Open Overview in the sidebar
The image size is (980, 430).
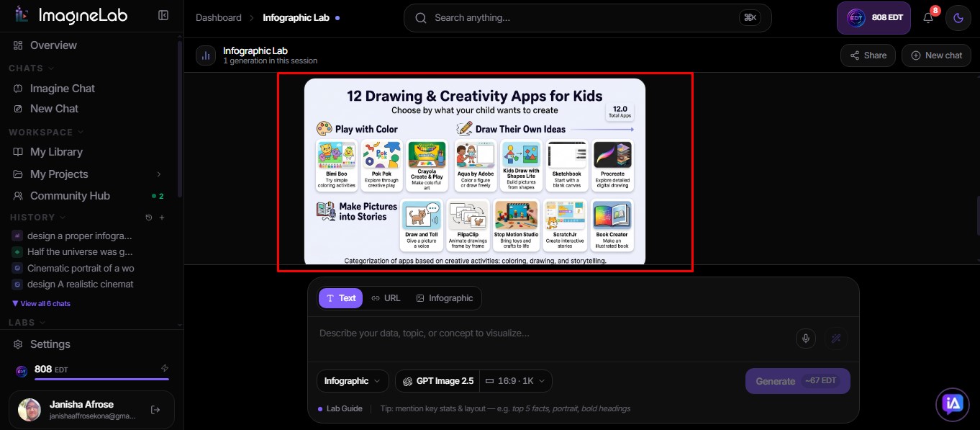45,45
